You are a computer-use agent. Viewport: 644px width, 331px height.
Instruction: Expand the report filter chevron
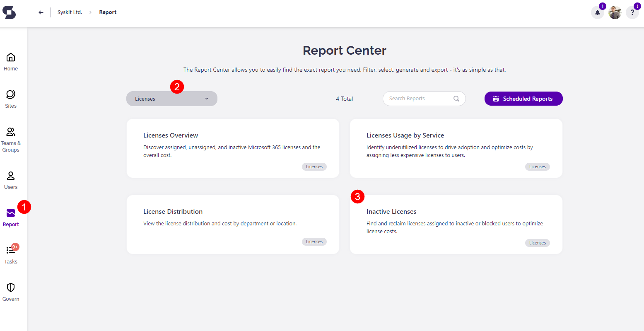[206, 99]
